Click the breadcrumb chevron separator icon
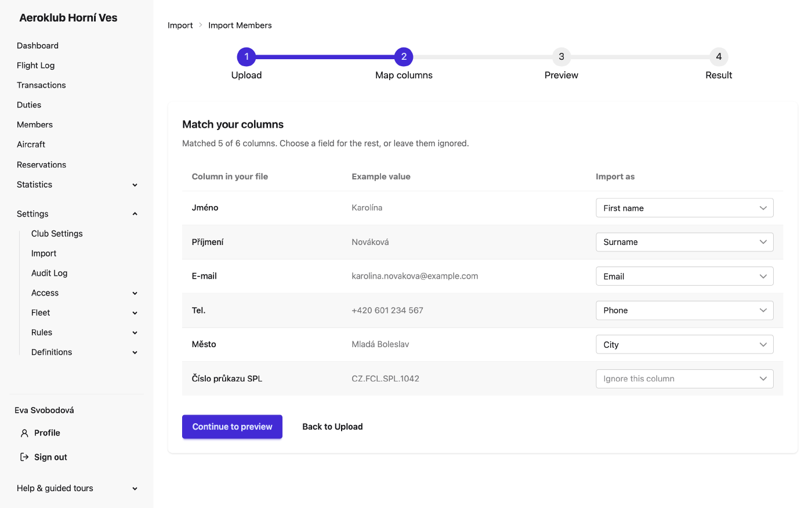The height and width of the screenshot is (508, 812). (x=201, y=25)
